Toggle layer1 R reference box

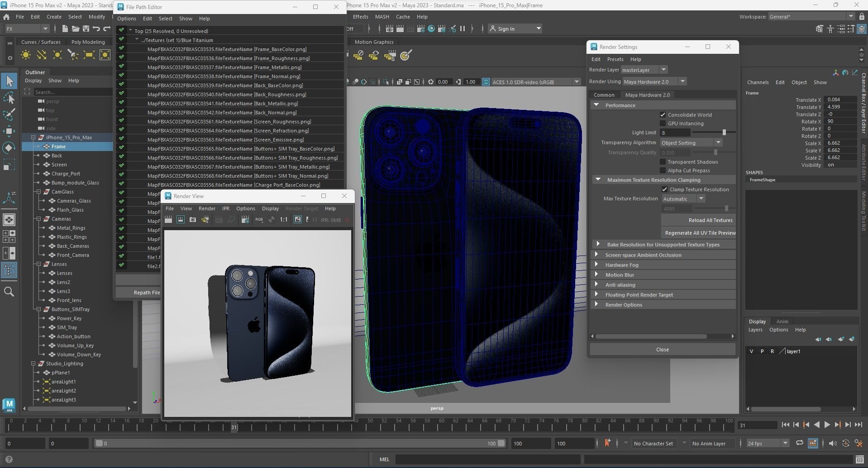tap(773, 351)
